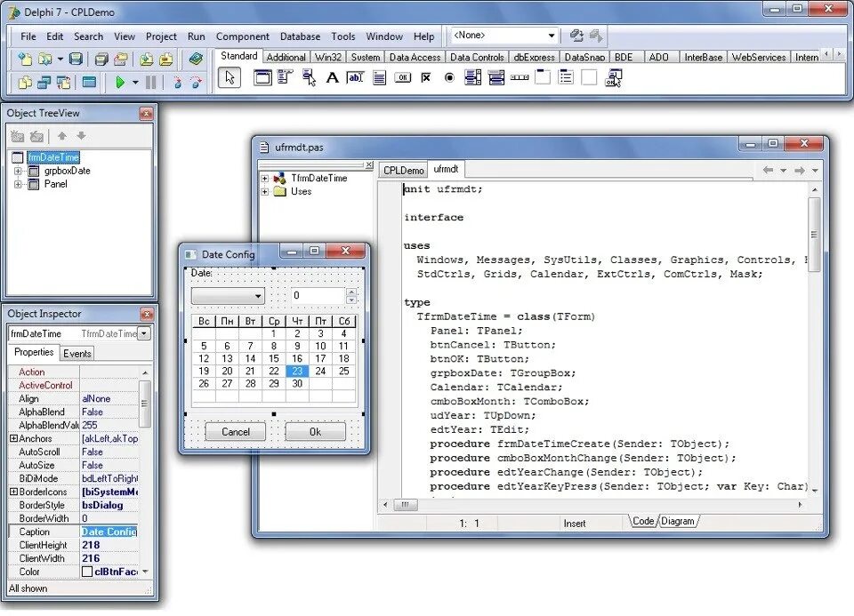
Task: Open the Project menu
Action: pos(161,36)
